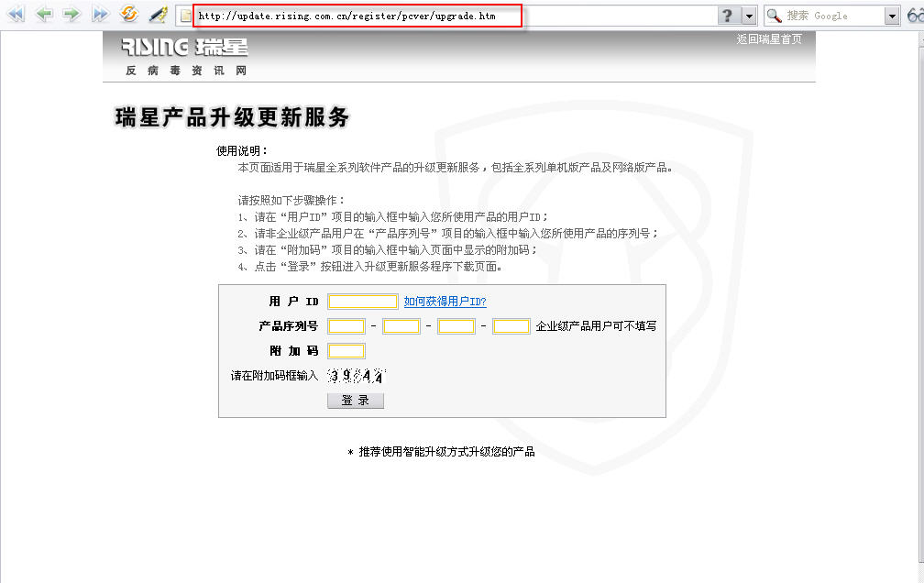This screenshot has width=924, height=583.
Task: Click step 4 点击“登录”按钮 instruction text
Action: point(370,267)
